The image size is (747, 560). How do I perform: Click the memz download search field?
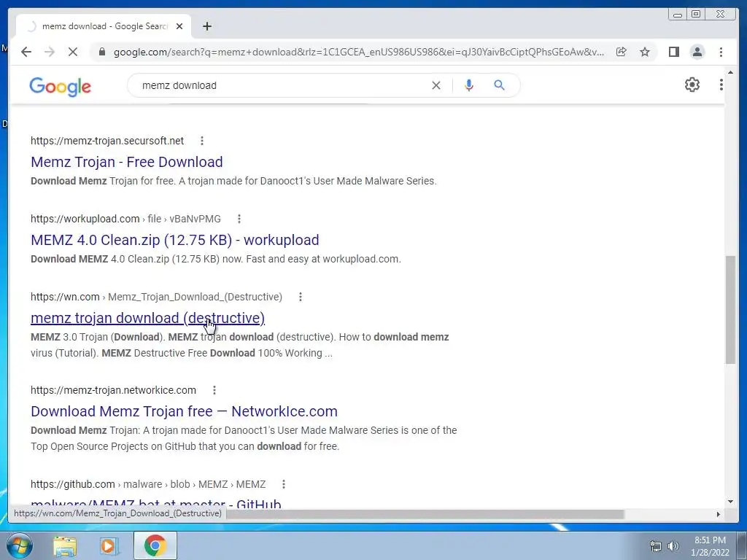(x=281, y=85)
